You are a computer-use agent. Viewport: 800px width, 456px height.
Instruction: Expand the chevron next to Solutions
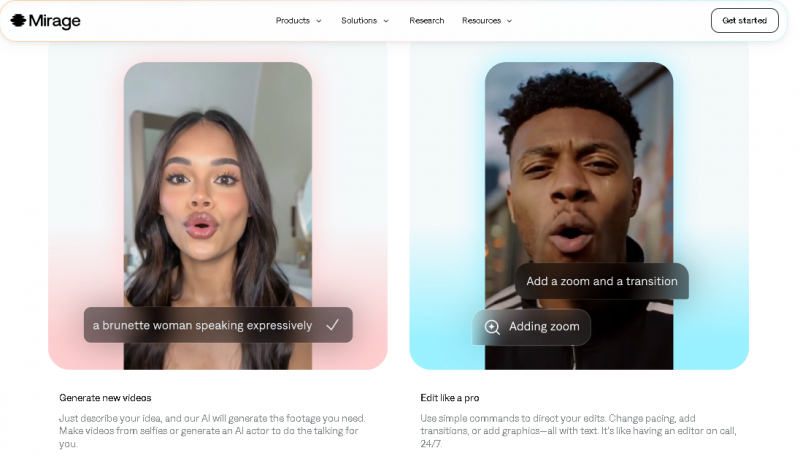[x=386, y=21]
